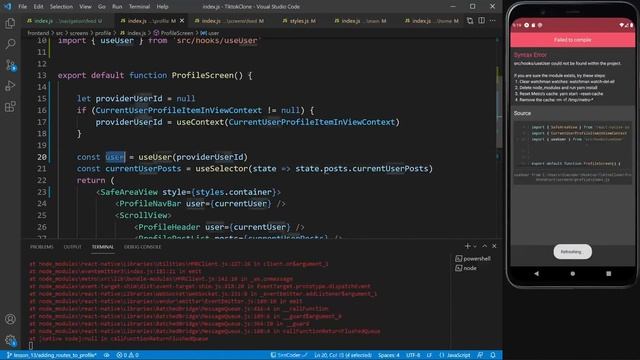Click the ProfileScreen breadcrumb symbol
This screenshot has height=360, width=640.
coord(173,33)
